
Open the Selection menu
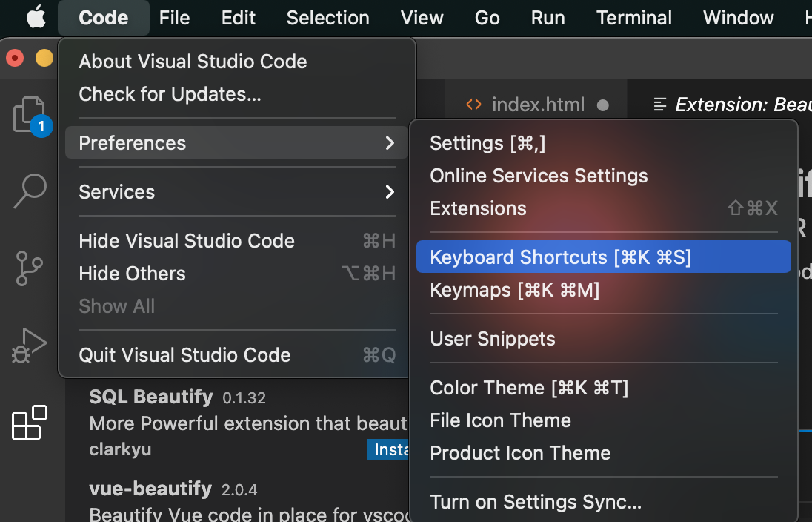327,18
